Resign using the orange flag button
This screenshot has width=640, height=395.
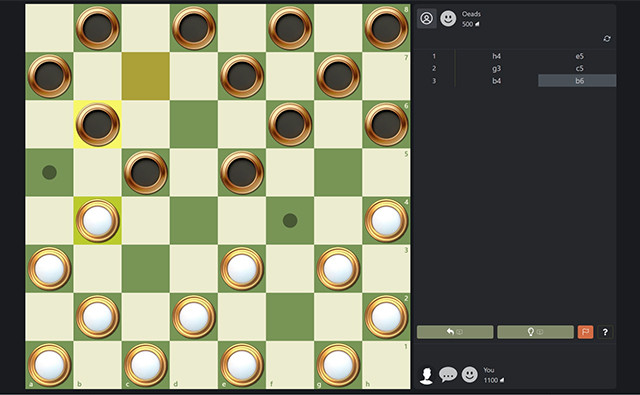(x=585, y=332)
